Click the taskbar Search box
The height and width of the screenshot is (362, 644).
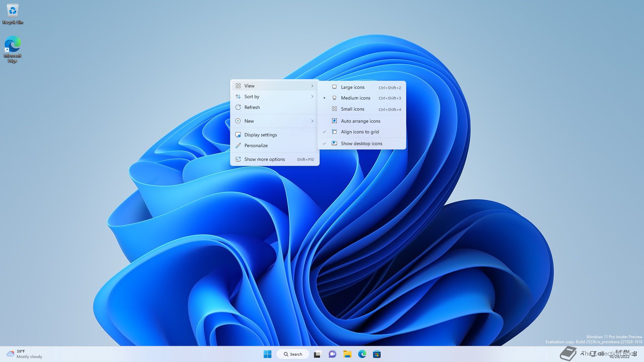tap(292, 354)
